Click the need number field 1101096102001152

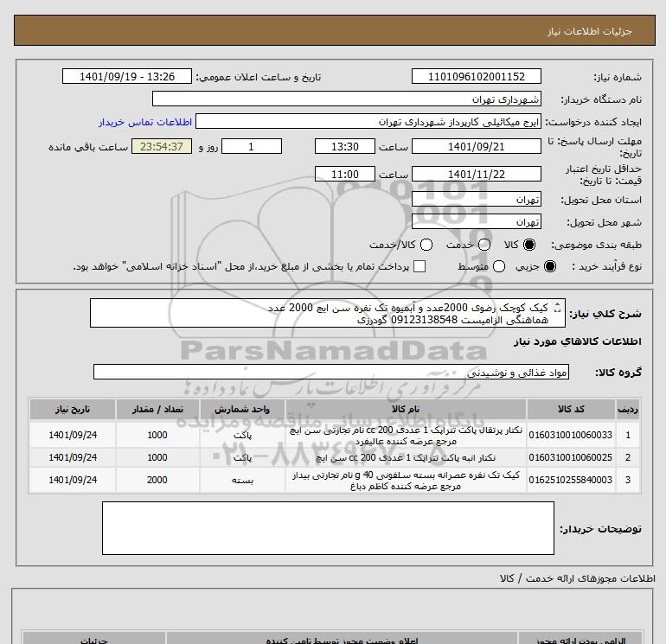[x=476, y=76]
